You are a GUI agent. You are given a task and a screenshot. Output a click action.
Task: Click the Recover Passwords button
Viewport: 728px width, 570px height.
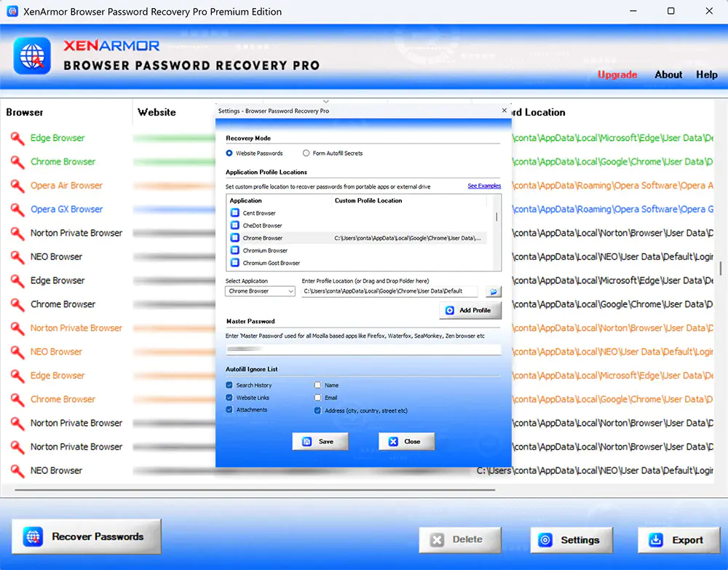click(87, 537)
